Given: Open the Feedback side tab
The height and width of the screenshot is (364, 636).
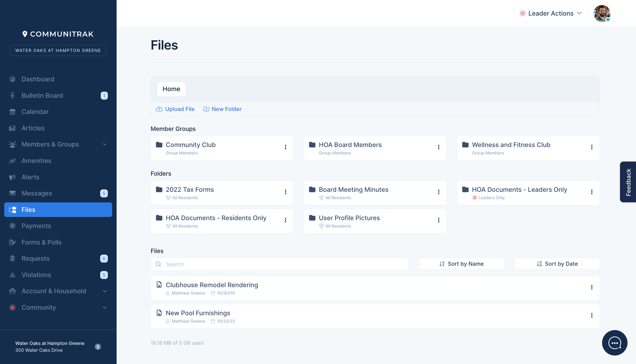Looking at the screenshot, I should tap(628, 182).
